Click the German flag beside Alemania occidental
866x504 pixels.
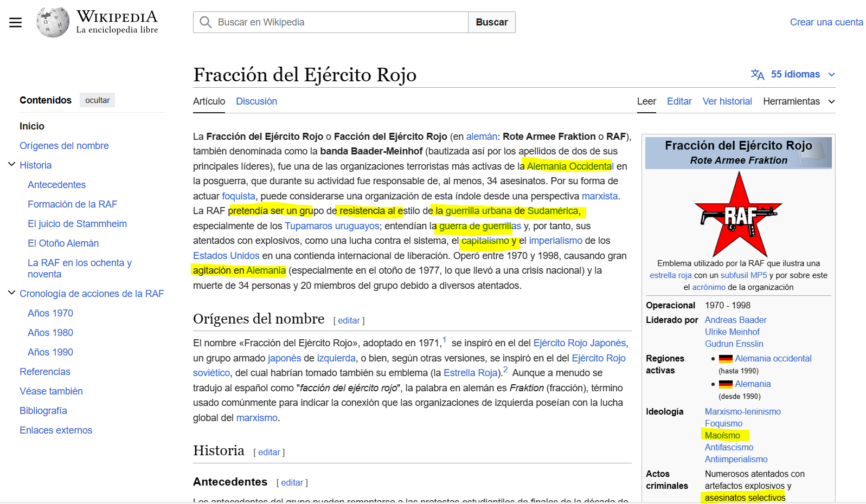pyautogui.click(x=726, y=359)
